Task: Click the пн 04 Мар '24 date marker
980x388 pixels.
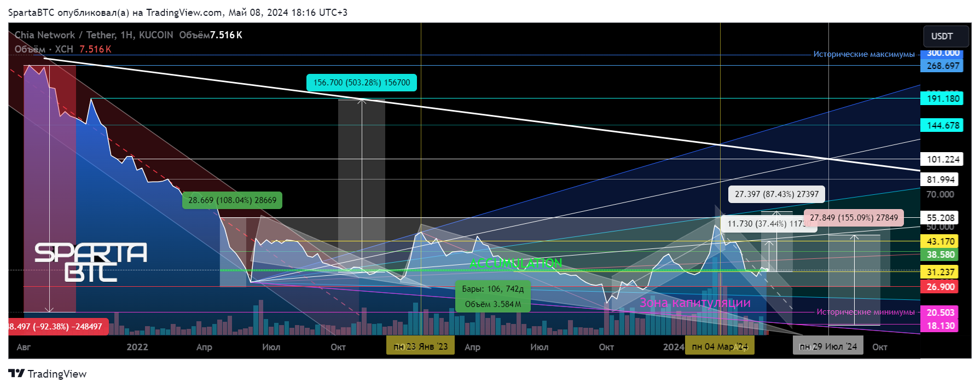Action: coord(720,346)
